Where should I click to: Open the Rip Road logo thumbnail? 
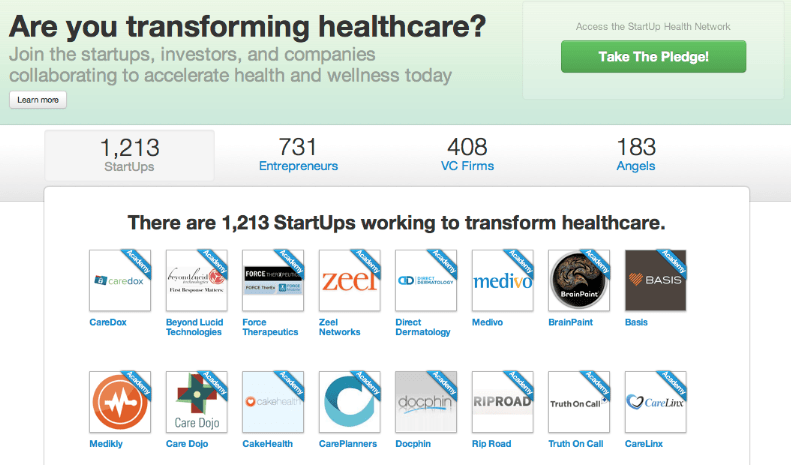(x=502, y=402)
